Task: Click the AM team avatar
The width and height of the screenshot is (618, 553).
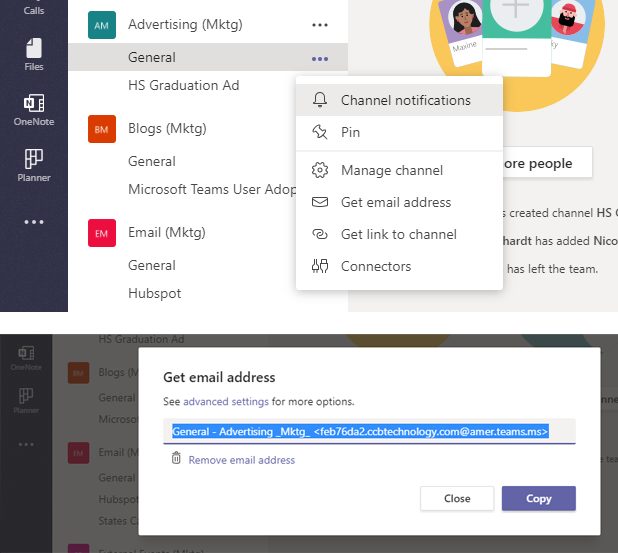Action: [102, 25]
